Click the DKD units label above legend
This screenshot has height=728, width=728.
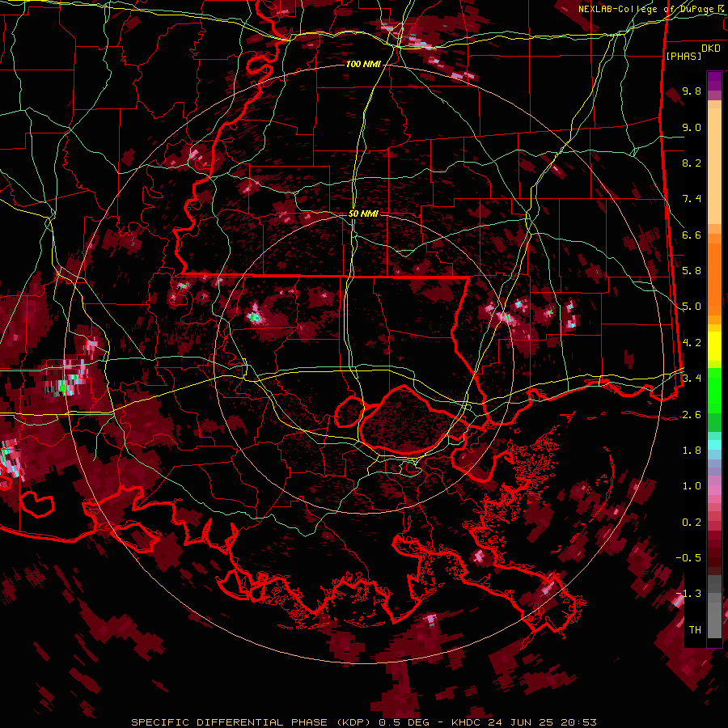pyautogui.click(x=711, y=49)
